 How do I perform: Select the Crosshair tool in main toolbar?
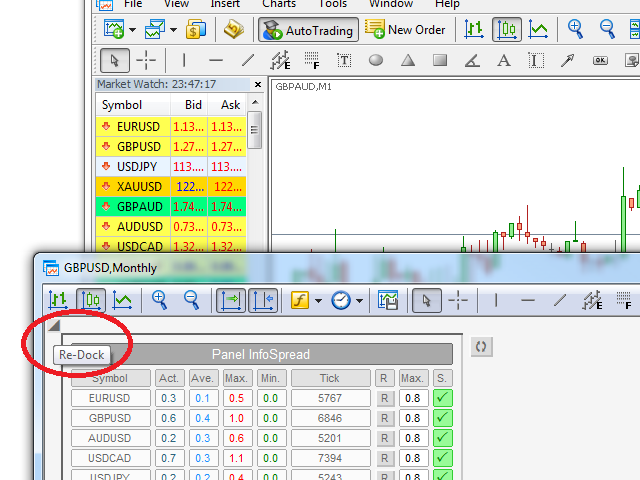(146, 60)
